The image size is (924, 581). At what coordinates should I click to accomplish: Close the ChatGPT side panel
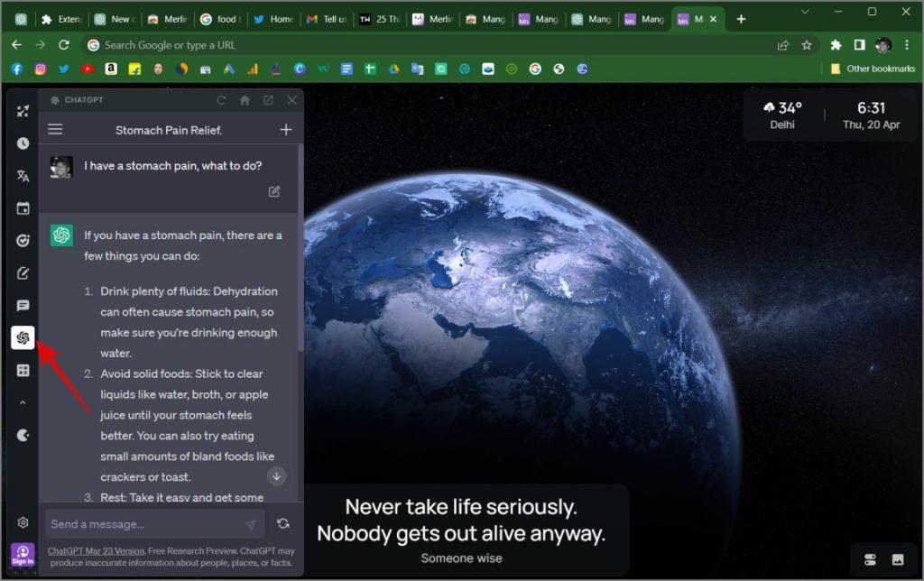point(291,100)
